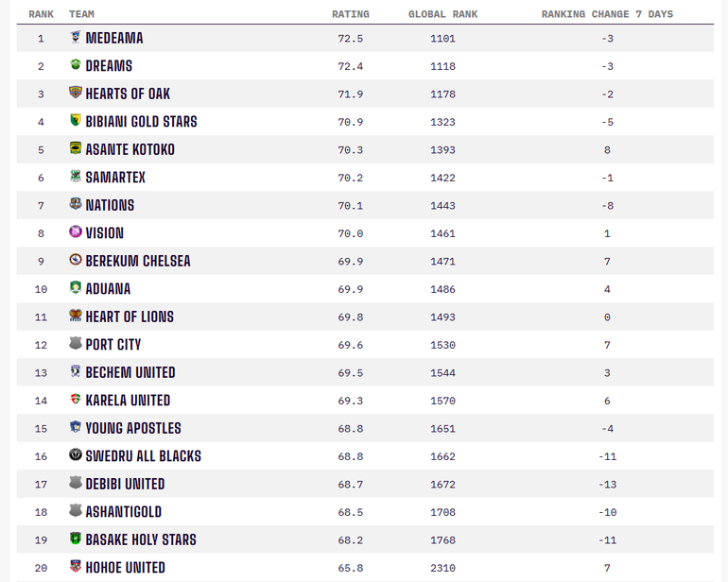This screenshot has height=582, width=728.
Task: Click the Basake Holy Stars green crest
Action: click(76, 539)
